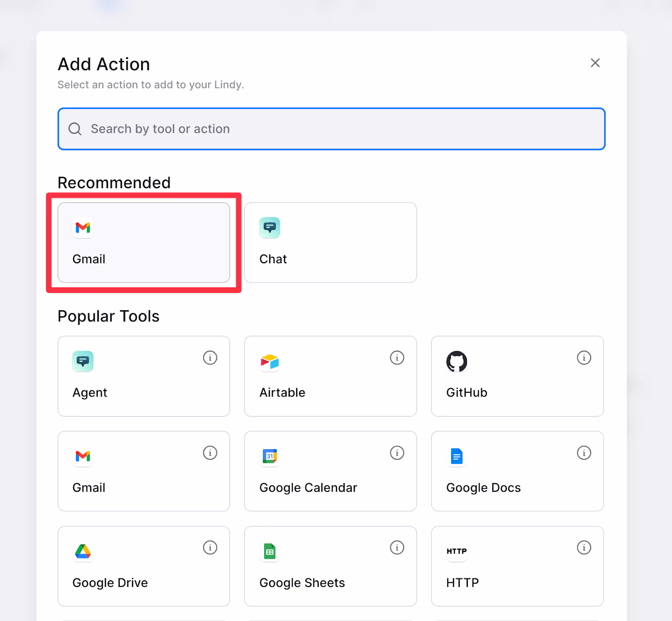Click the Google Sheets icon
Image resolution: width=672 pixels, height=621 pixels.
(270, 551)
